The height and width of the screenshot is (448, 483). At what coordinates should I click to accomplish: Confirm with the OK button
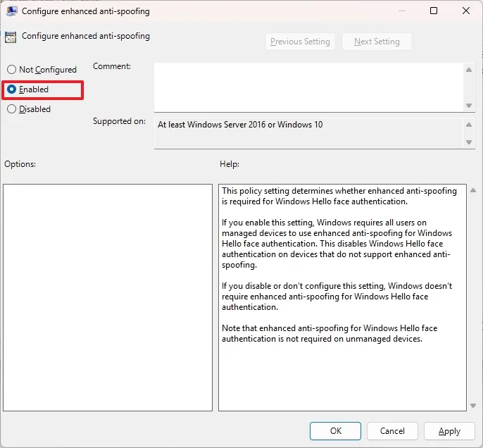[x=335, y=431]
